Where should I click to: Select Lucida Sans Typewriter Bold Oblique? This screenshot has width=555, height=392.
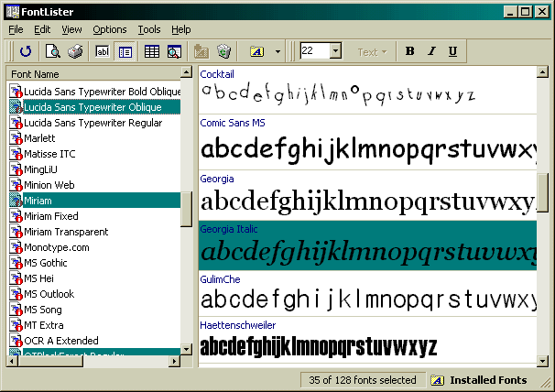(103, 92)
